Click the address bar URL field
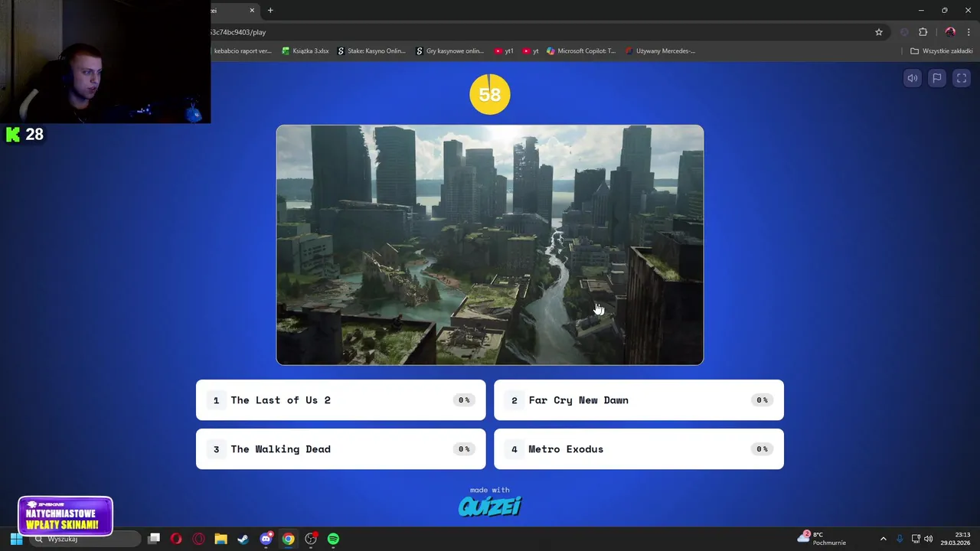This screenshot has width=980, height=551. [536, 32]
